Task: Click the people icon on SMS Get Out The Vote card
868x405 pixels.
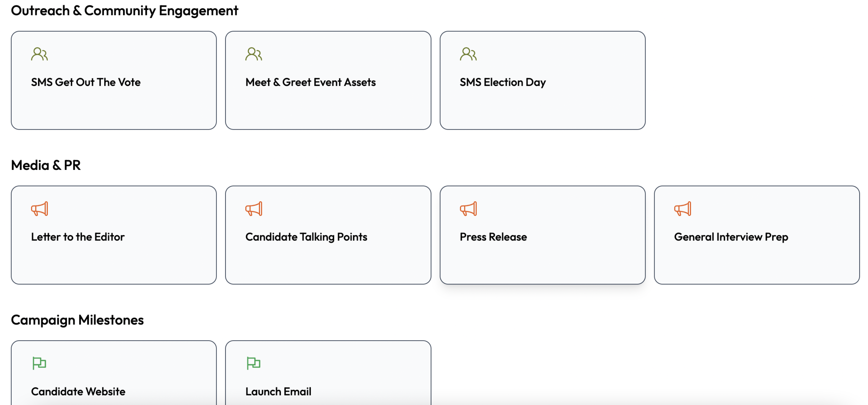Action: click(39, 54)
